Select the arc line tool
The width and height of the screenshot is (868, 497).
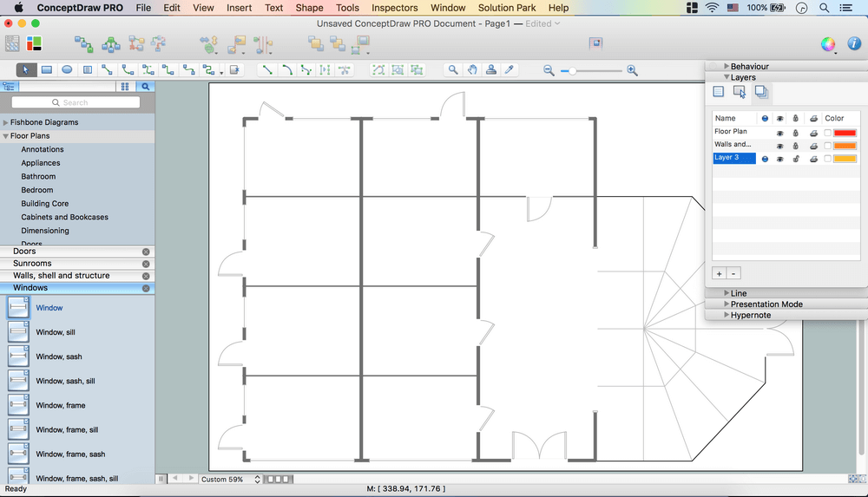pos(287,70)
